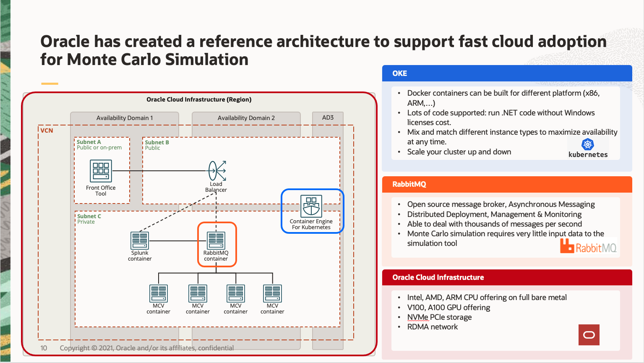Click the "Subnet C" label
This screenshot has width=644, height=363.
point(89,216)
